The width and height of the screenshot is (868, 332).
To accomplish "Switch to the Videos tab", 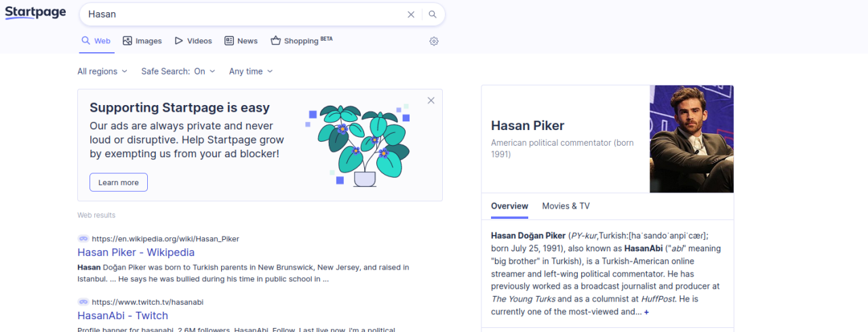I will pos(193,41).
